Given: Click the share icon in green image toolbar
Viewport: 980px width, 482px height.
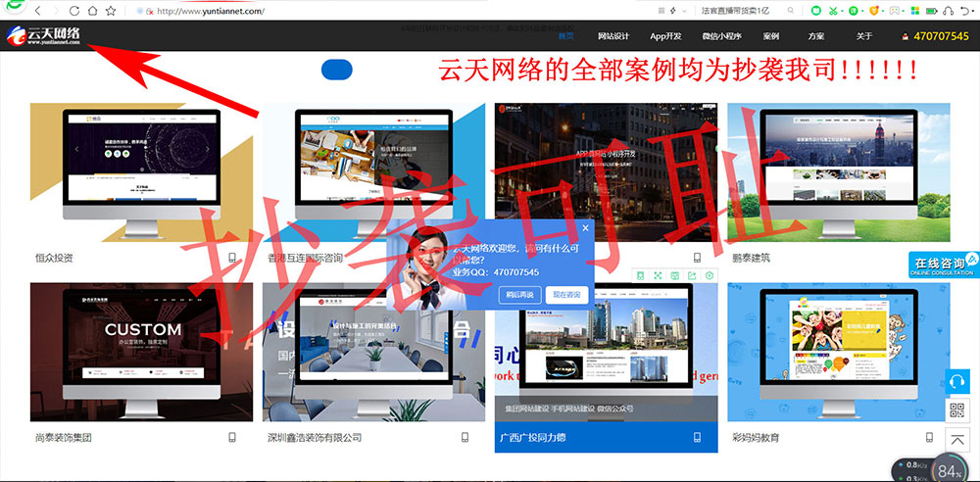Looking at the screenshot, I should pyautogui.click(x=692, y=275).
